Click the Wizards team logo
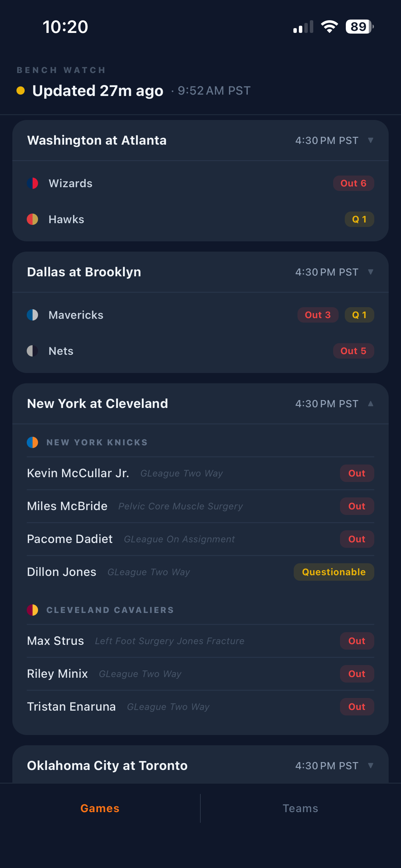Viewport: 401px width, 868px height. [33, 183]
